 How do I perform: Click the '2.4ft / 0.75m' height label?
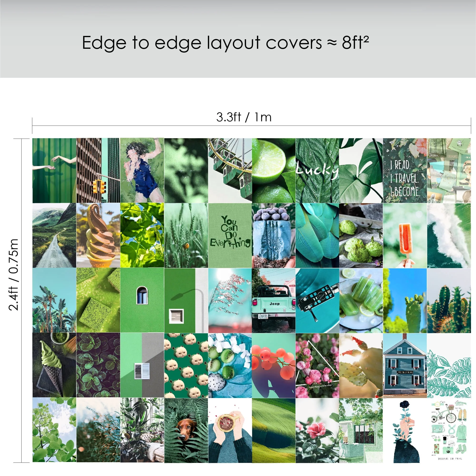[x=14, y=275]
